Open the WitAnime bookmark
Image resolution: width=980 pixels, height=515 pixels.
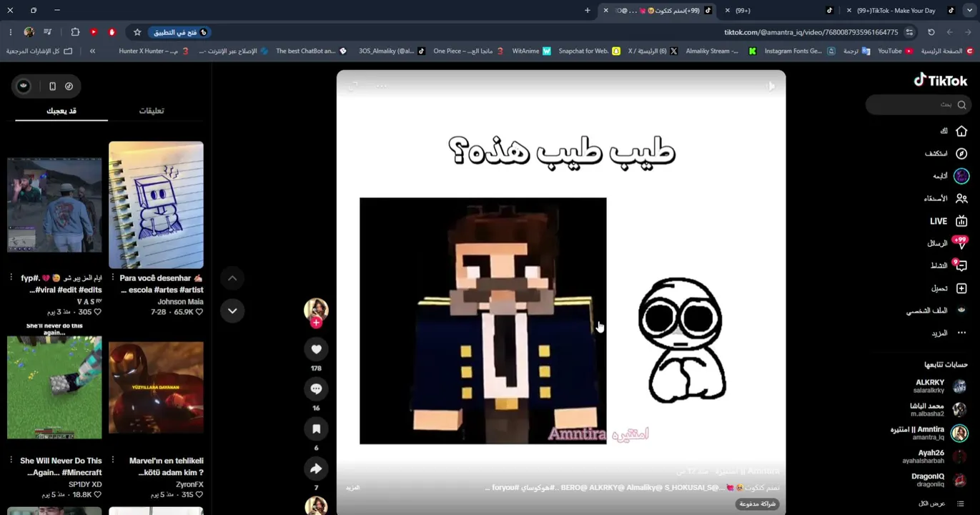[x=531, y=51]
